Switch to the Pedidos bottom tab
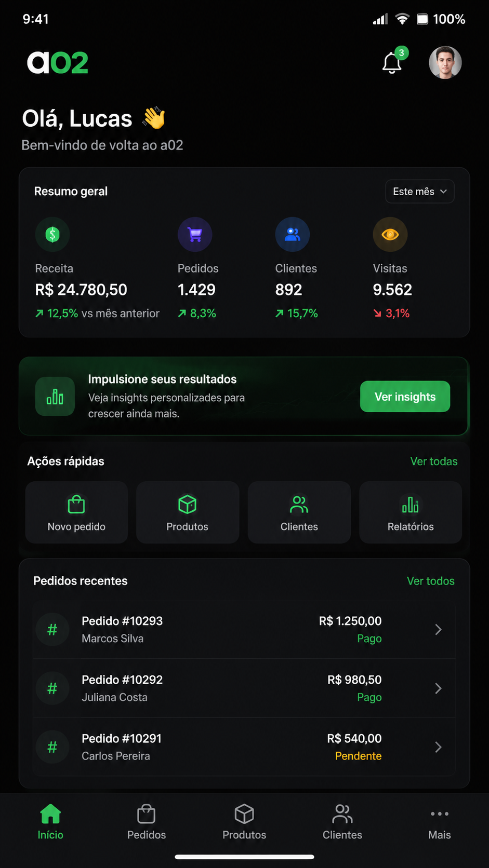The image size is (489, 868). point(147,822)
